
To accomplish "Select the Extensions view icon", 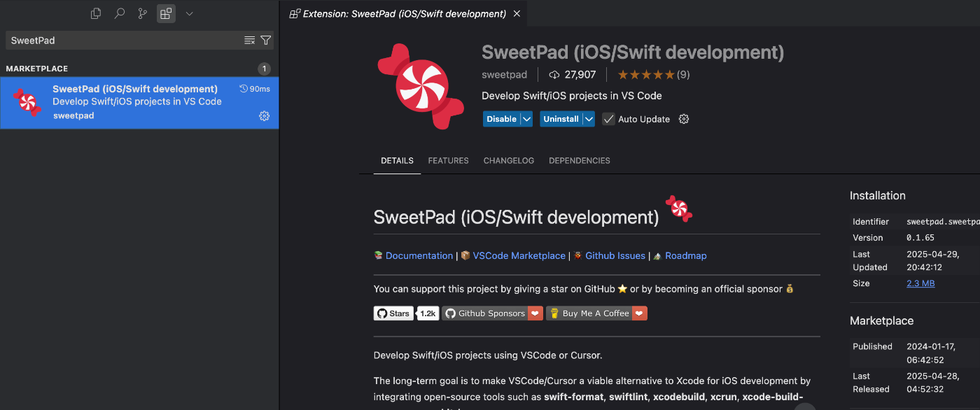I will click(166, 13).
